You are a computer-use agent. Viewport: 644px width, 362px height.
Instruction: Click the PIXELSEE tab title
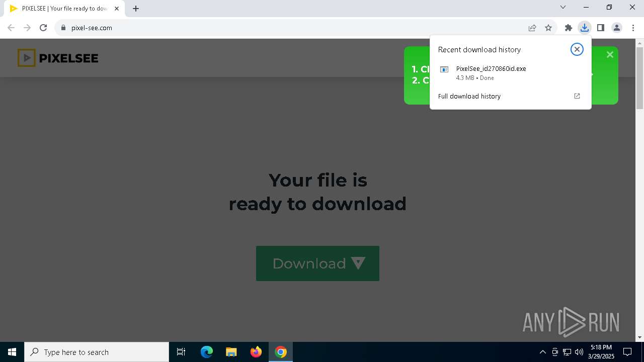click(64, 9)
